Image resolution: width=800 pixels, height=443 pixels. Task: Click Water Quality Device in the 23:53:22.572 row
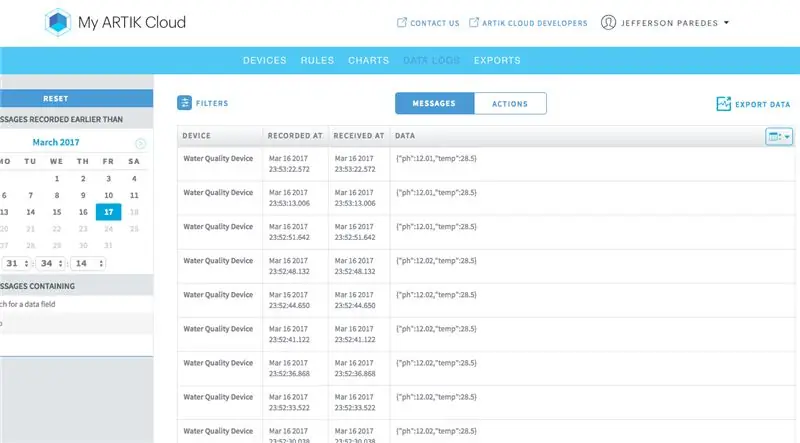218,159
